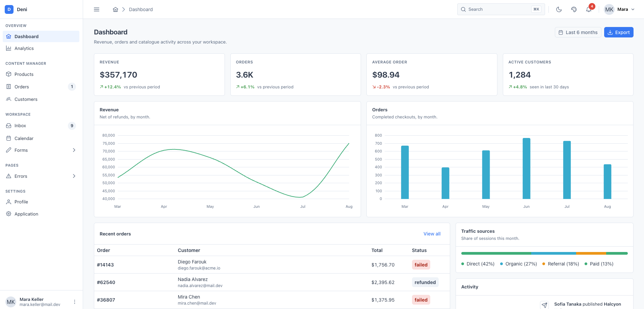This screenshot has height=309, width=644.
Task: Click the Paid (13%) legend item
Action: click(599, 264)
